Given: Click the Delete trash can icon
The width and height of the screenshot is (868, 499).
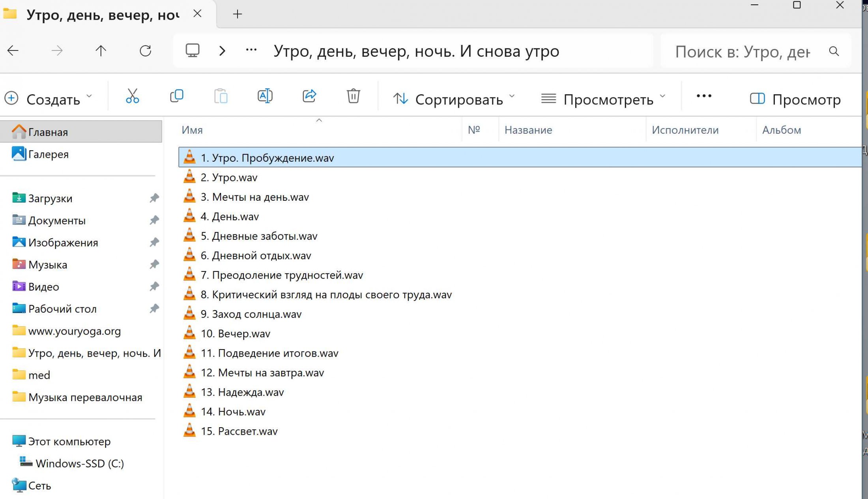Looking at the screenshot, I should click(353, 96).
